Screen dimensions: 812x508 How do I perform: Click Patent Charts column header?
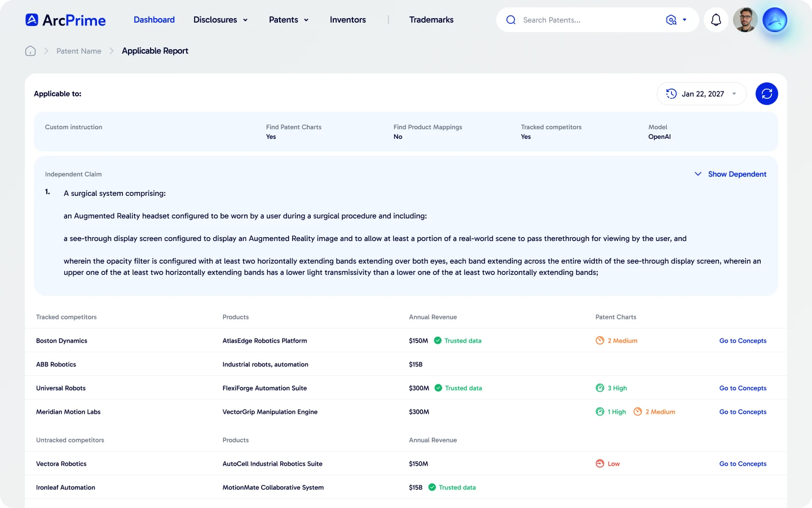pyautogui.click(x=616, y=317)
